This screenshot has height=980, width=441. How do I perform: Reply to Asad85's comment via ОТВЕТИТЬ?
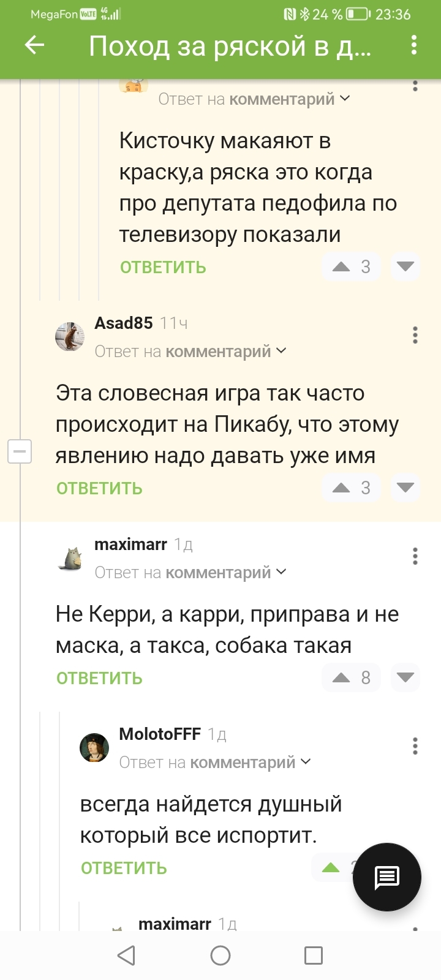[99, 489]
